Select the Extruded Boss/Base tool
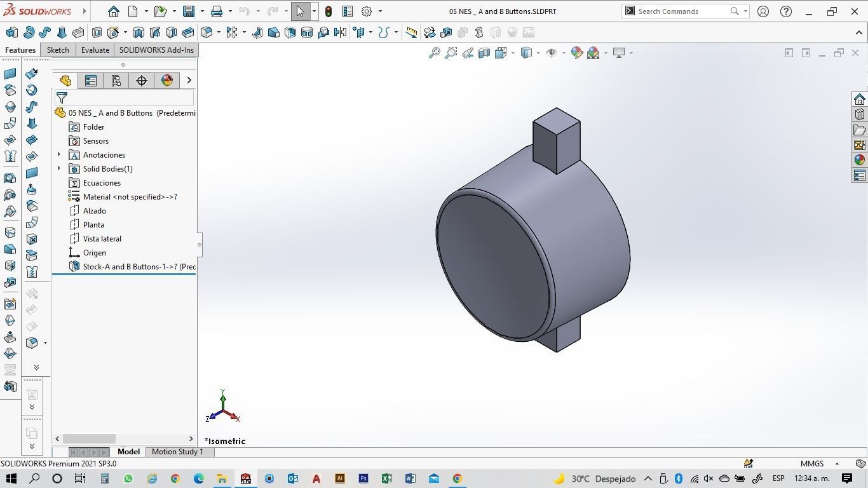Viewport: 868px width, 488px height. pyautogui.click(x=11, y=32)
